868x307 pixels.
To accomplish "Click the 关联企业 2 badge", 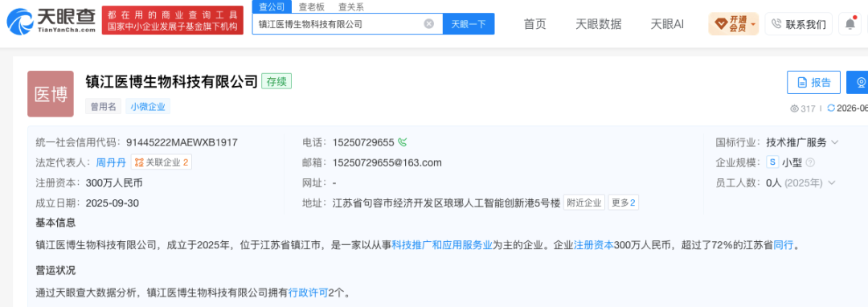I will (162, 162).
